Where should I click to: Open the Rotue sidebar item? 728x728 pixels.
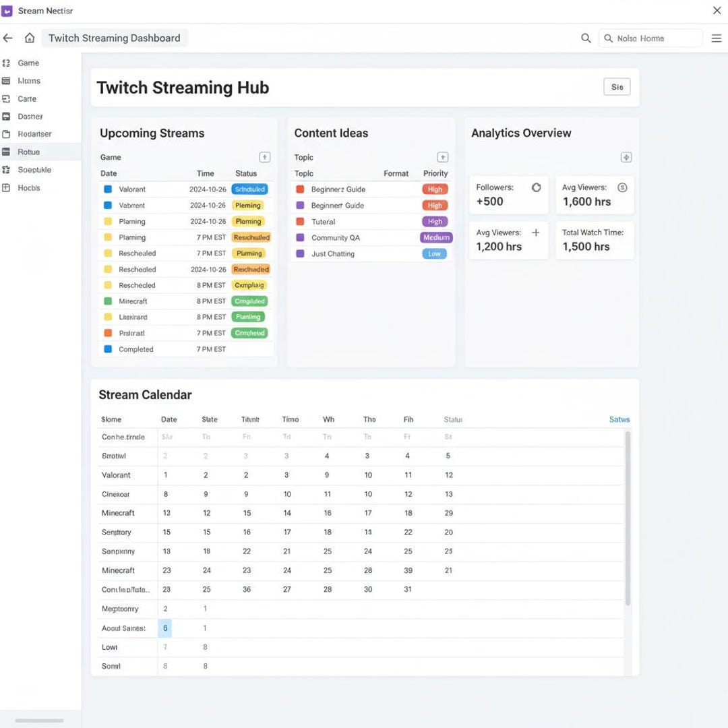[40, 152]
